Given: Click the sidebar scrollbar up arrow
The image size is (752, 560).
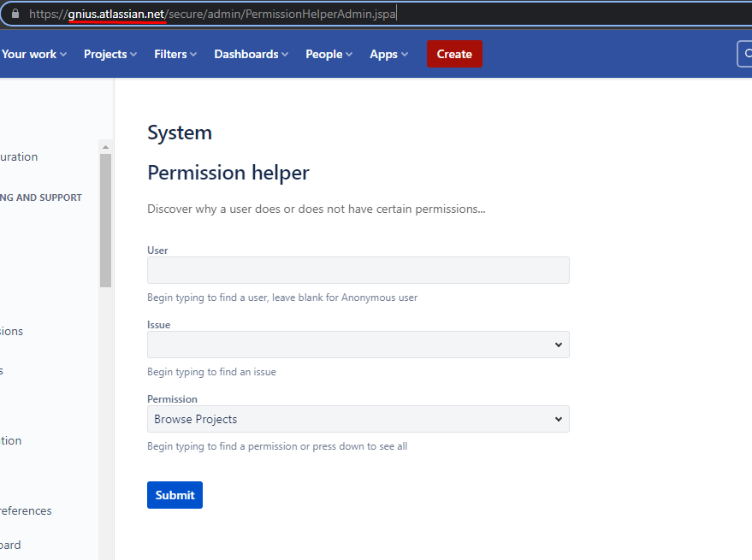Looking at the screenshot, I should coord(105,147).
